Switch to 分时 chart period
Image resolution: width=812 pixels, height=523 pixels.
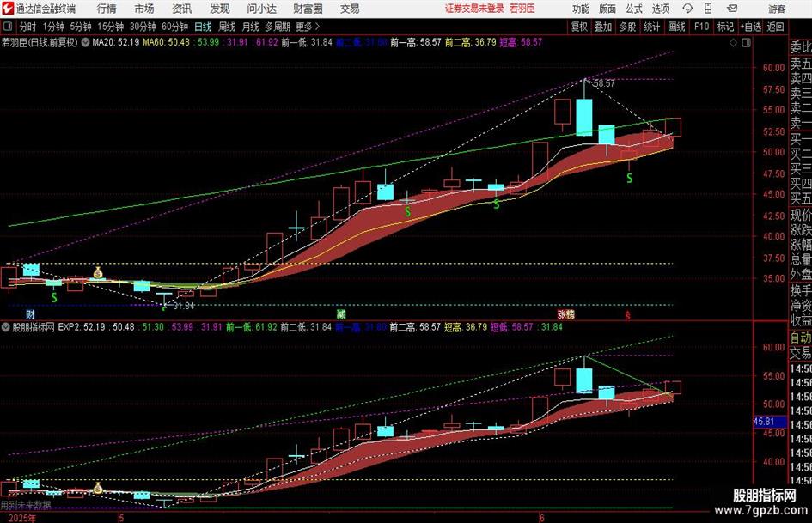(28, 27)
